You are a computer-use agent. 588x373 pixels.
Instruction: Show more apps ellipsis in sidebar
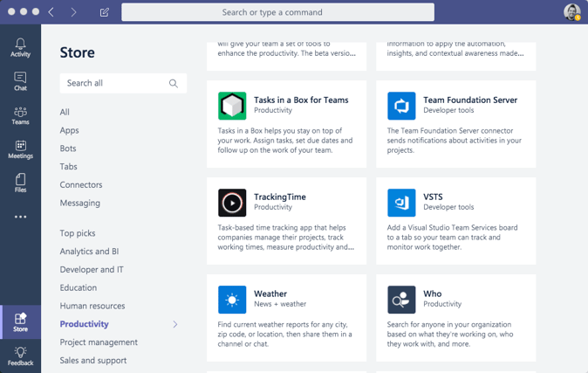[x=20, y=217]
